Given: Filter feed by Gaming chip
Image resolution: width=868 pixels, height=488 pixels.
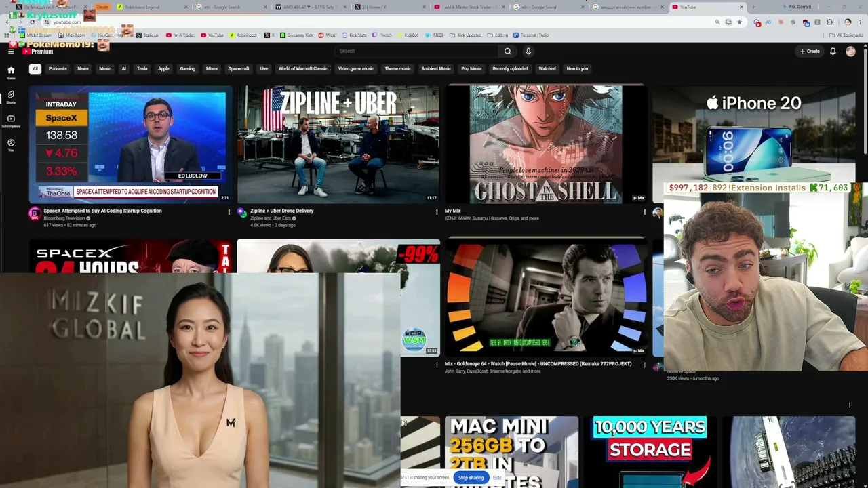Looking at the screenshot, I should pyautogui.click(x=187, y=68).
